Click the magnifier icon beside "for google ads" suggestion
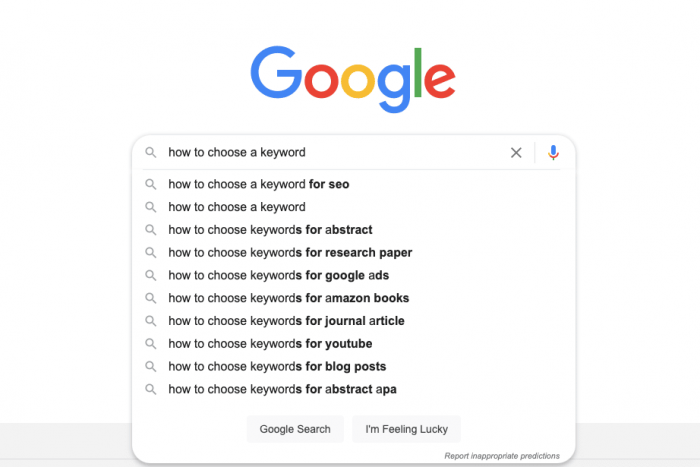The width and height of the screenshot is (700, 467). tap(151, 275)
